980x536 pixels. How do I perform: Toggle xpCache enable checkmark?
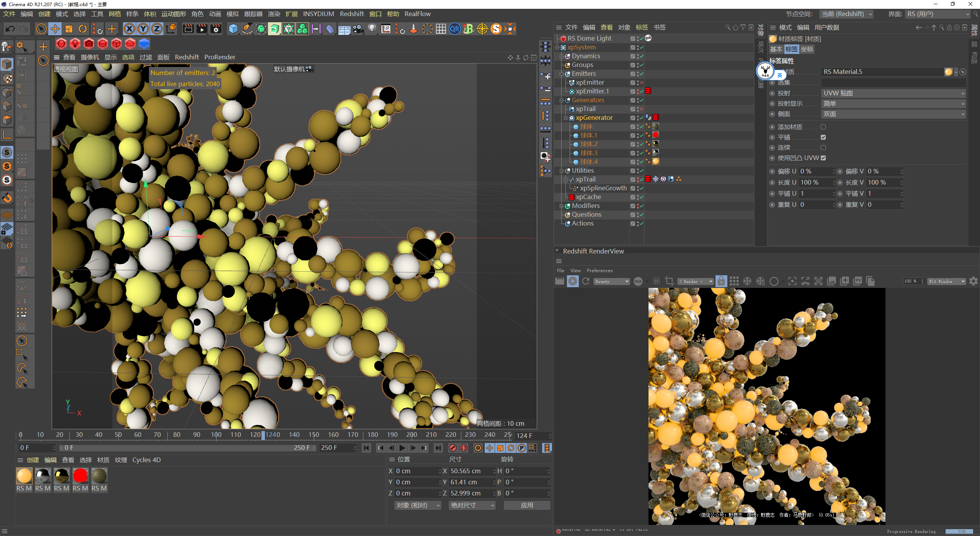coord(641,197)
